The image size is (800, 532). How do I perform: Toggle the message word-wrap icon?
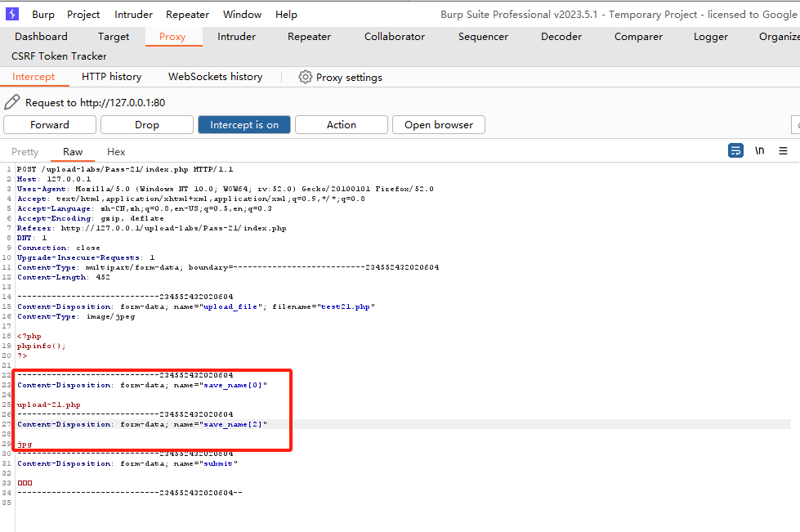point(735,150)
